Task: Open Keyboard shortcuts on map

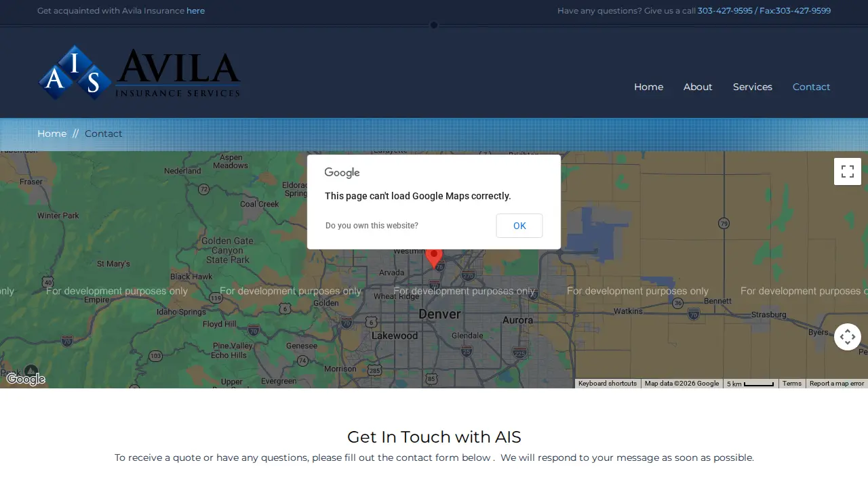Action: click(x=608, y=384)
